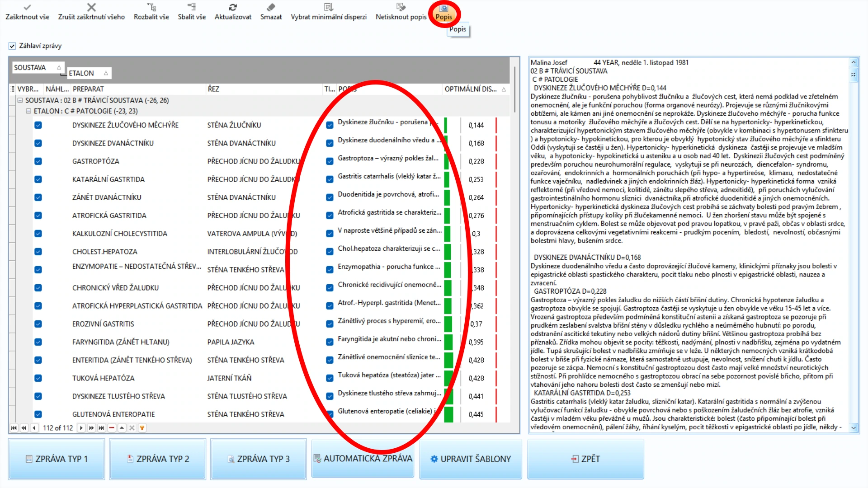Uncheck the GASTROPTÓZA row checkbox
Viewport: 868px width, 488px height.
pyautogui.click(x=38, y=161)
